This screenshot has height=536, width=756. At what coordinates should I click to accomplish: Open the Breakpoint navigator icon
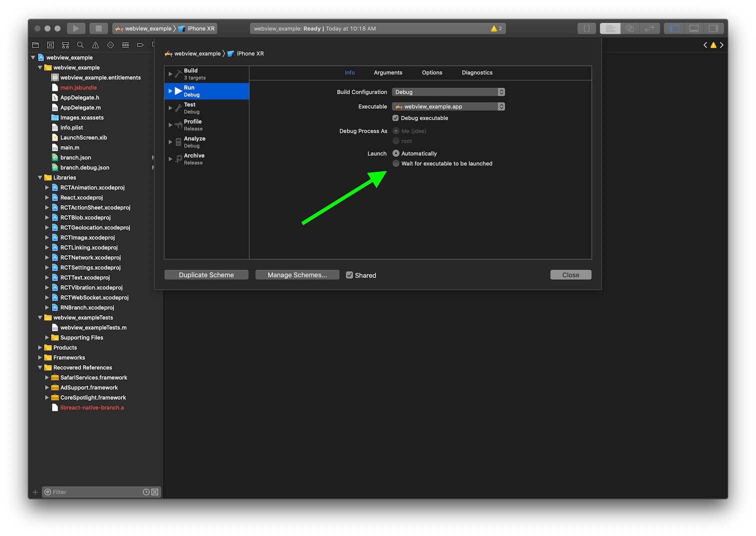click(140, 45)
